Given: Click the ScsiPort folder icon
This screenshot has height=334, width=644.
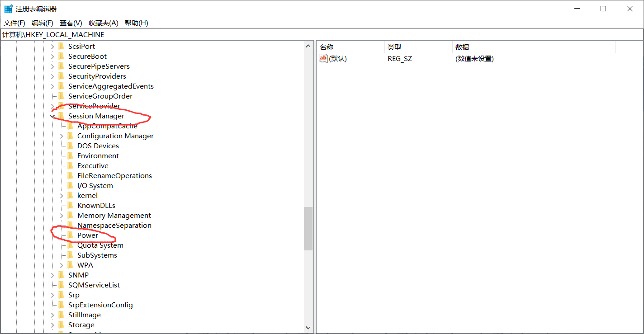Looking at the screenshot, I should (61, 46).
